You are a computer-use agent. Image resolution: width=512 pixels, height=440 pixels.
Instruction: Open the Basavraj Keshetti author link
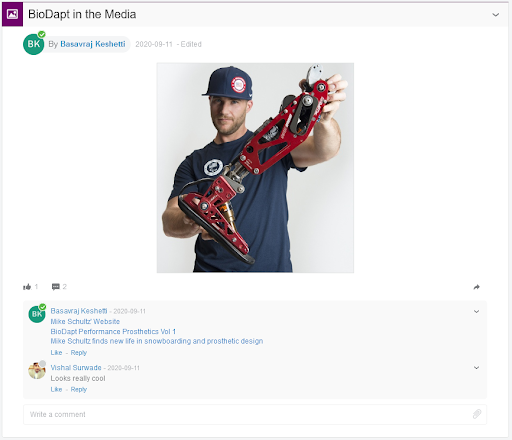point(93,44)
